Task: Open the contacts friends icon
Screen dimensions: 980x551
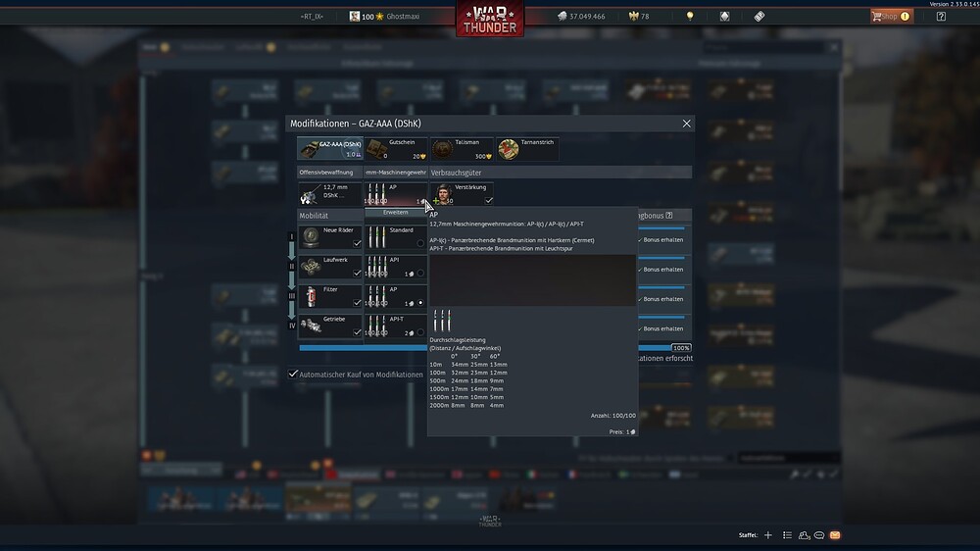Action: coord(804,535)
